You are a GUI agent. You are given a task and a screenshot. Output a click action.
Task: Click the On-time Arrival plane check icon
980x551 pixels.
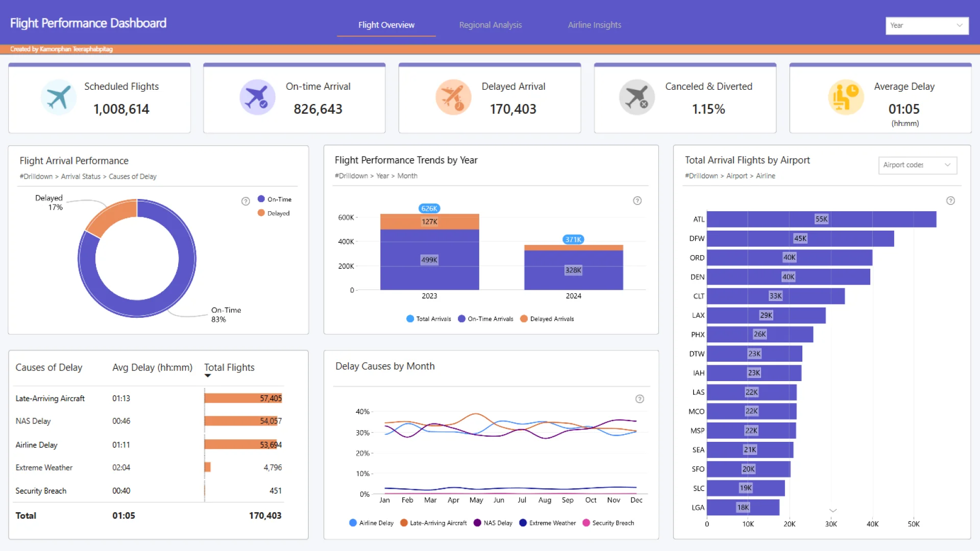[x=257, y=97]
